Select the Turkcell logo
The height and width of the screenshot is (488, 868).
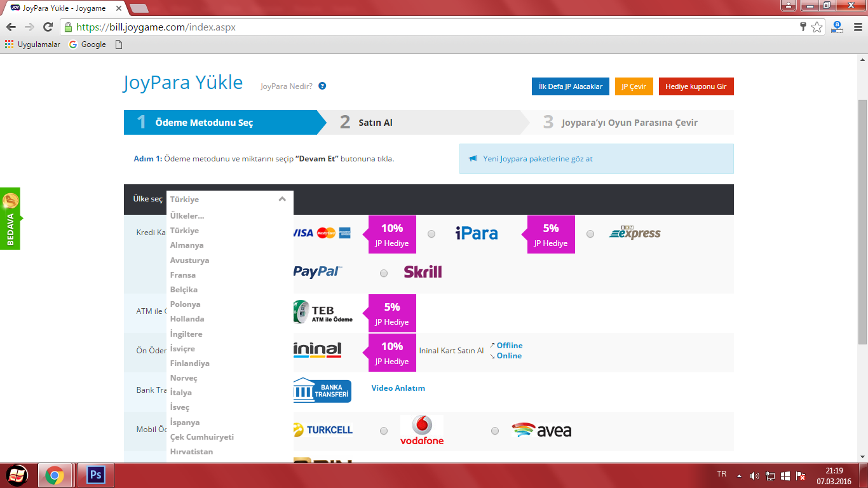tap(323, 430)
